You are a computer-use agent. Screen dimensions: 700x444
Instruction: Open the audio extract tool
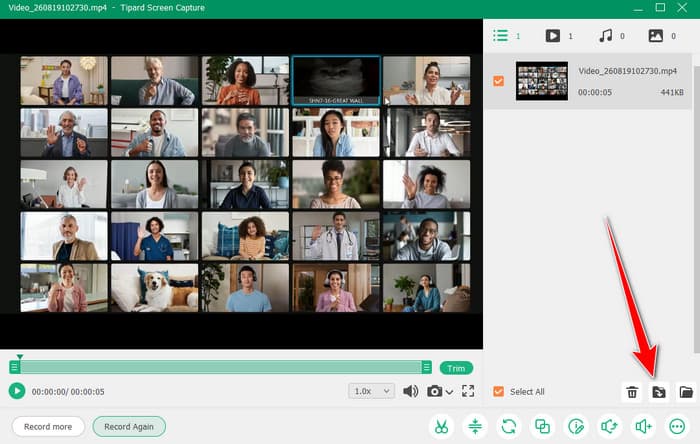[x=610, y=427]
